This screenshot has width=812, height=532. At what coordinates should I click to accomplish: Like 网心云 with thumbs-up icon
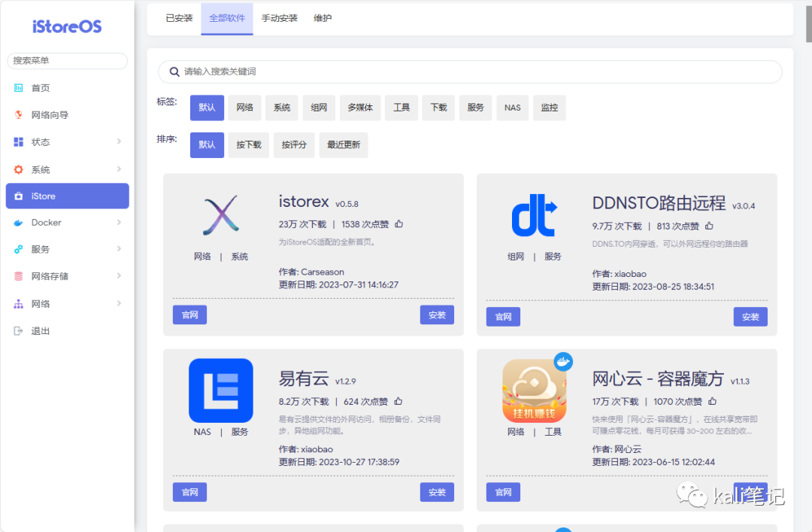coord(713,401)
